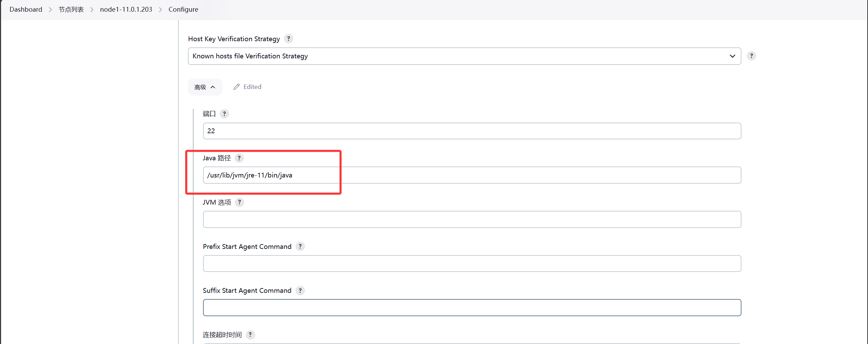The width and height of the screenshot is (868, 344).
Task: Collapse the 高级 advanced section
Action: pos(205,87)
